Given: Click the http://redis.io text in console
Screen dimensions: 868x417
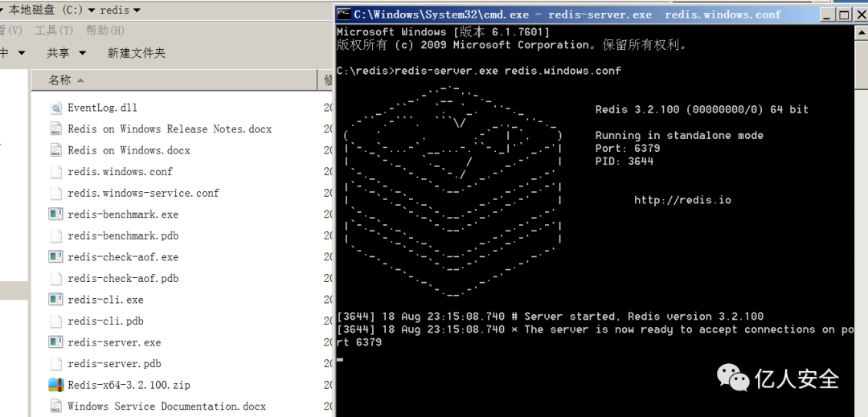Looking at the screenshot, I should [x=682, y=200].
